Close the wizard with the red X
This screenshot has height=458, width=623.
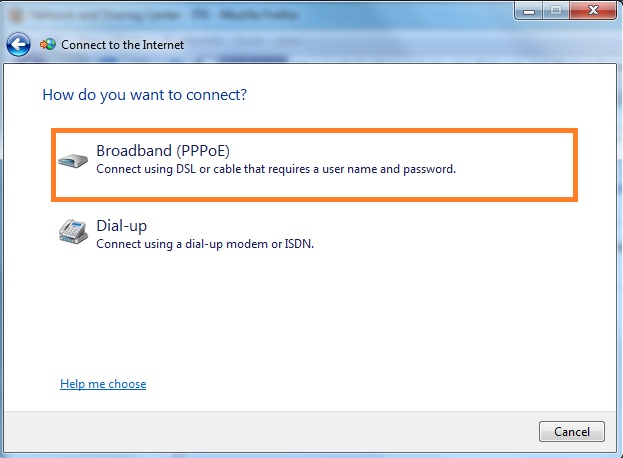click(593, 11)
